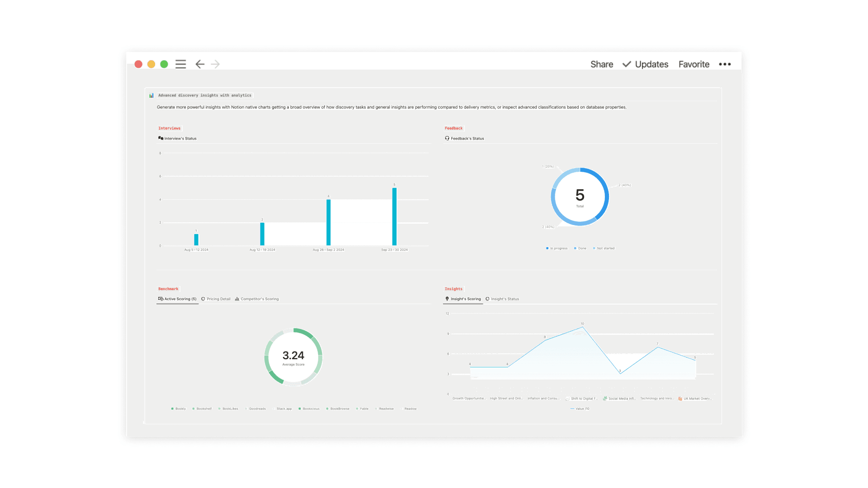Click the Active Scoring view icon
Screen dimensions: 868x488
click(x=160, y=299)
